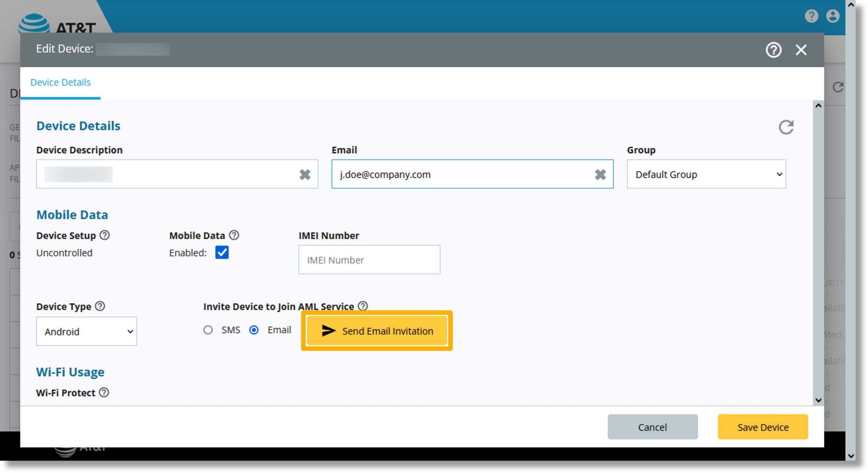Show help for Device Setup
The image size is (868, 473).
pyautogui.click(x=104, y=235)
